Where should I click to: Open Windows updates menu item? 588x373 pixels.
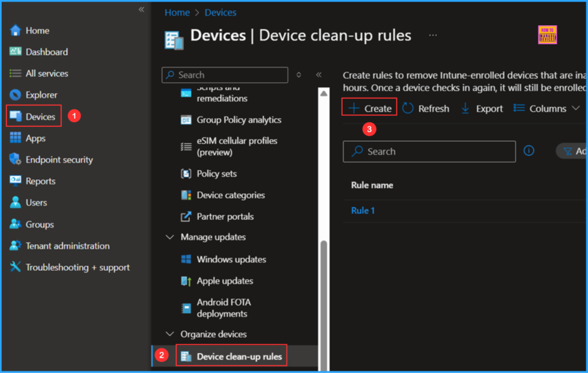[231, 259]
